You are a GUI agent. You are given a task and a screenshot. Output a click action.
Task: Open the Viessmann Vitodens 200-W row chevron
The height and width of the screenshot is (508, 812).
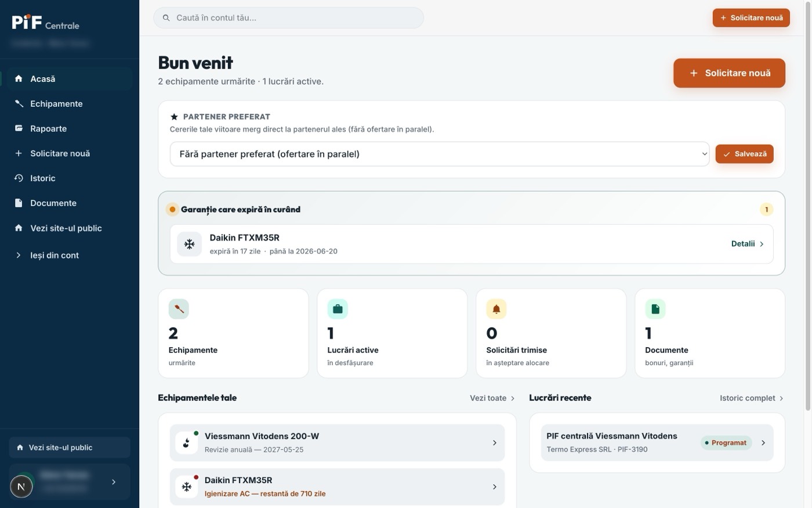494,443
